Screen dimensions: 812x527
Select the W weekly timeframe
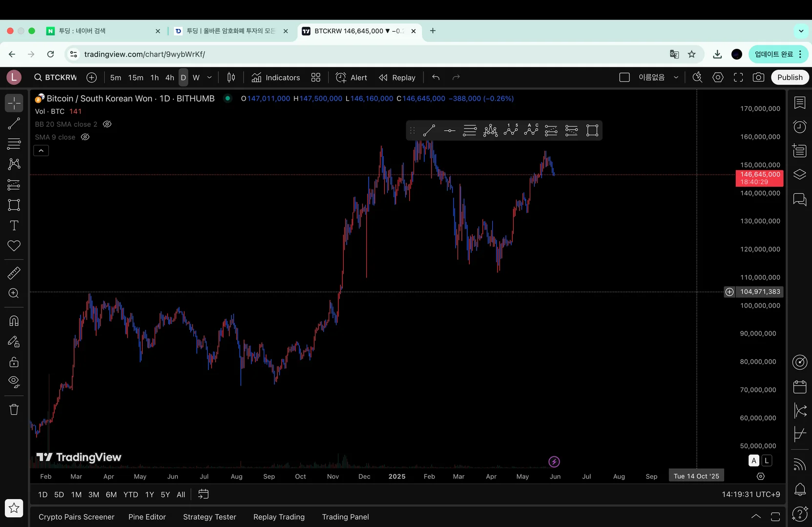196,78
